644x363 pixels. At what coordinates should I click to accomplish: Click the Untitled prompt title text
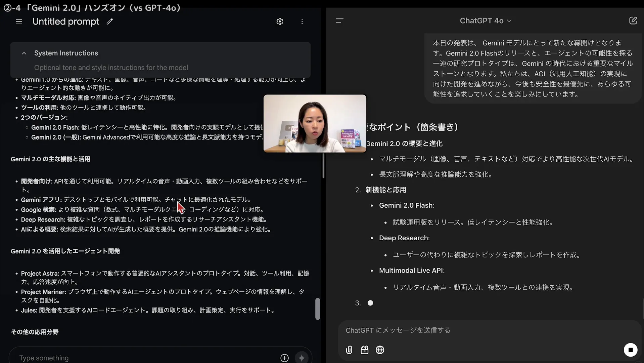[66, 22]
